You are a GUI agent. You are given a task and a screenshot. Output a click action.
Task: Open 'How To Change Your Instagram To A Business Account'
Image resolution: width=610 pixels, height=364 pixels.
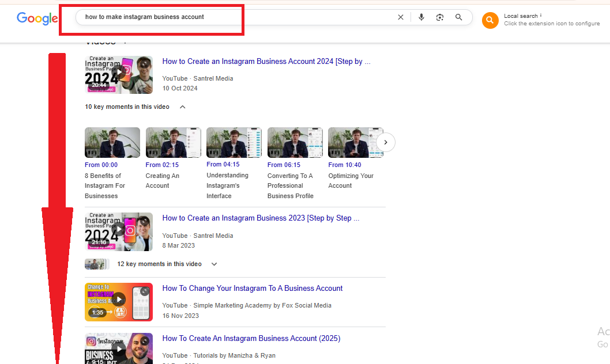[253, 288]
